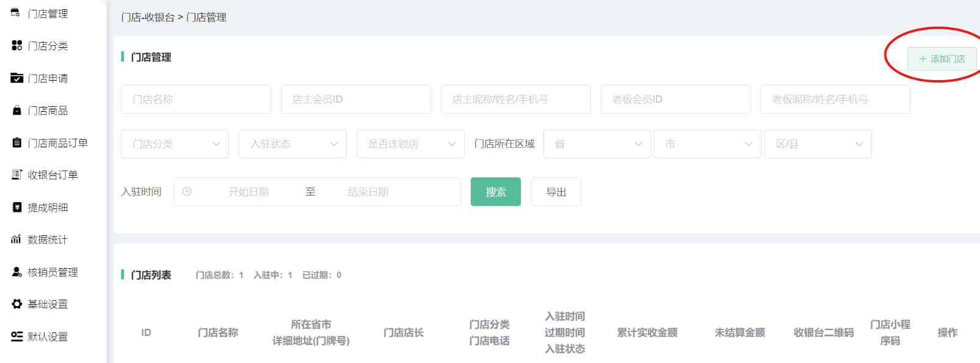Open the 省 province dropdown
This screenshot has width=980, height=363.
(597, 144)
